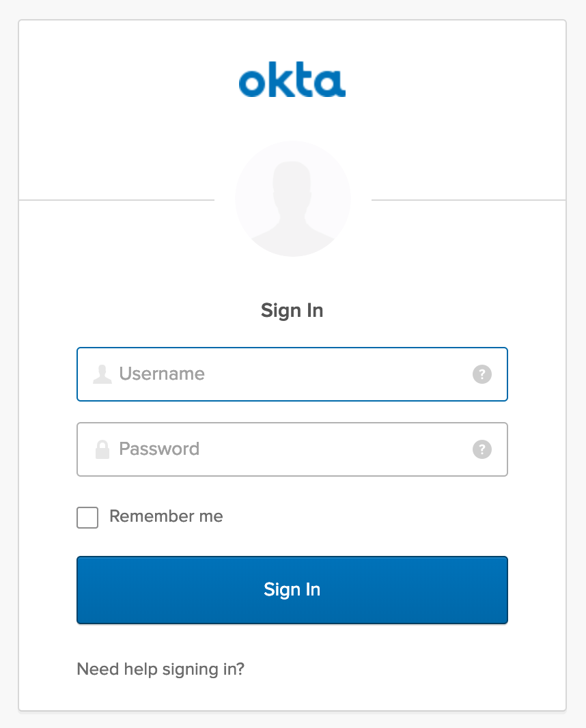Click the help question mark beside Password
Screen dimensions: 586x728
click(x=482, y=449)
